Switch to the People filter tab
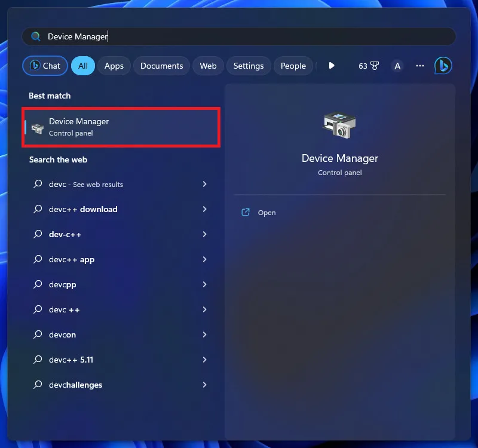This screenshot has width=478, height=448. [x=293, y=66]
